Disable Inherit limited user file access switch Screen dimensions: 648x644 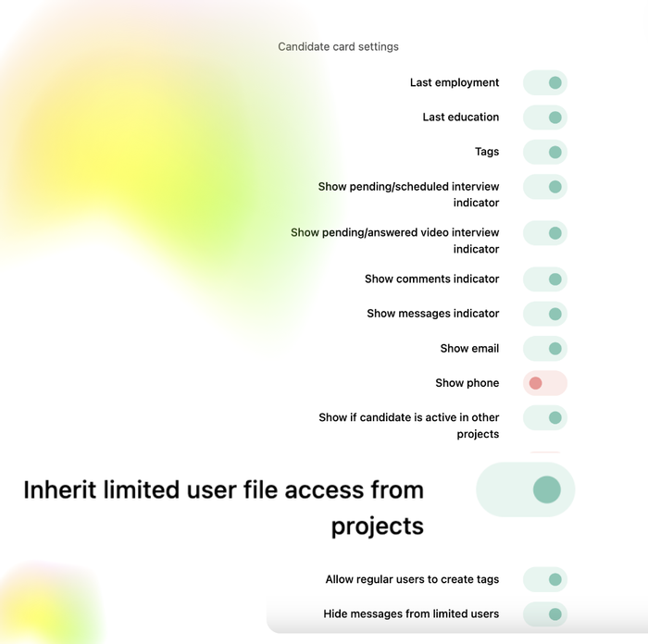(x=526, y=489)
